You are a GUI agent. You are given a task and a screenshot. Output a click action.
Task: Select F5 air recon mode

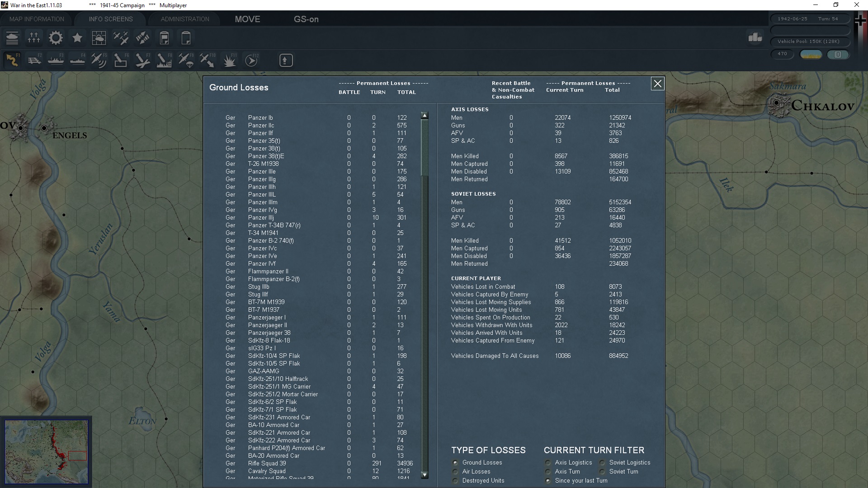99,60
